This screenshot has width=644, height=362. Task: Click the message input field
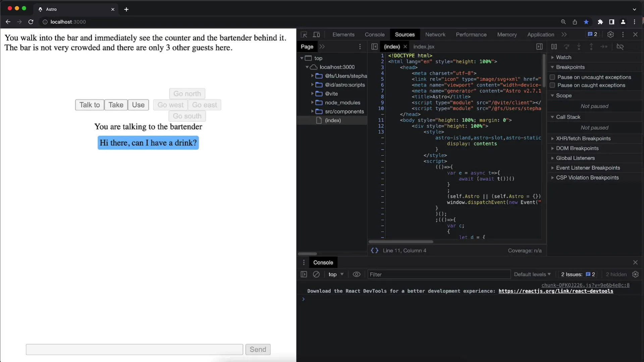click(x=134, y=349)
